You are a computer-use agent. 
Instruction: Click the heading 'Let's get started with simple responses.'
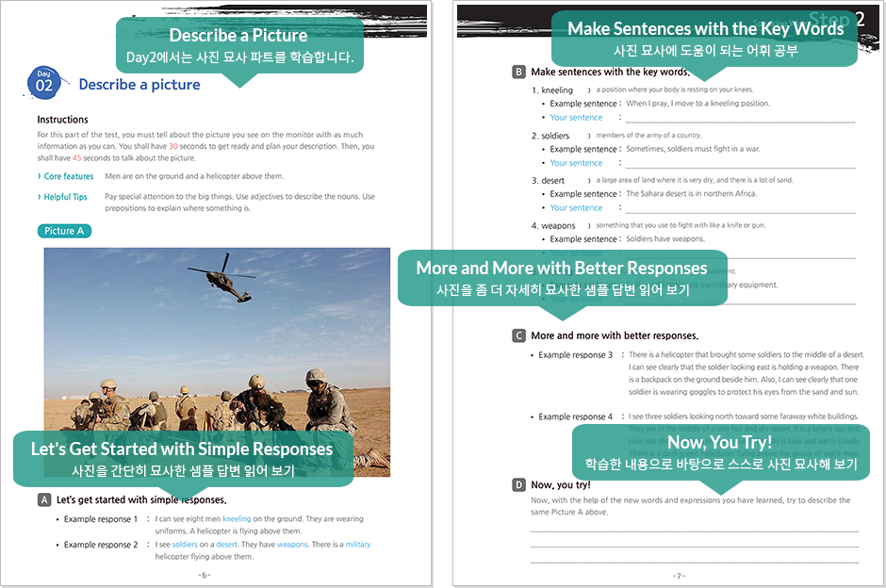[x=141, y=499]
